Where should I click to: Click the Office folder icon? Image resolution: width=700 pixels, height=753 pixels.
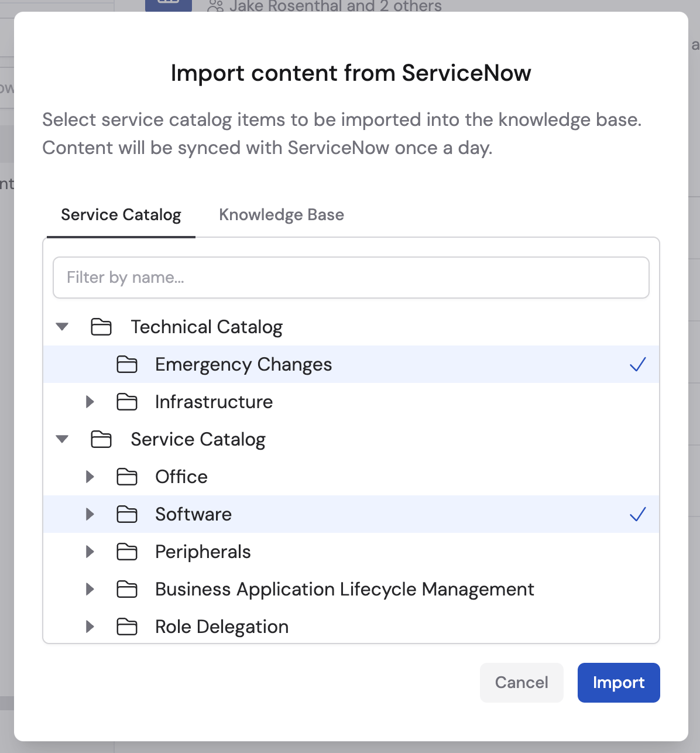127,477
